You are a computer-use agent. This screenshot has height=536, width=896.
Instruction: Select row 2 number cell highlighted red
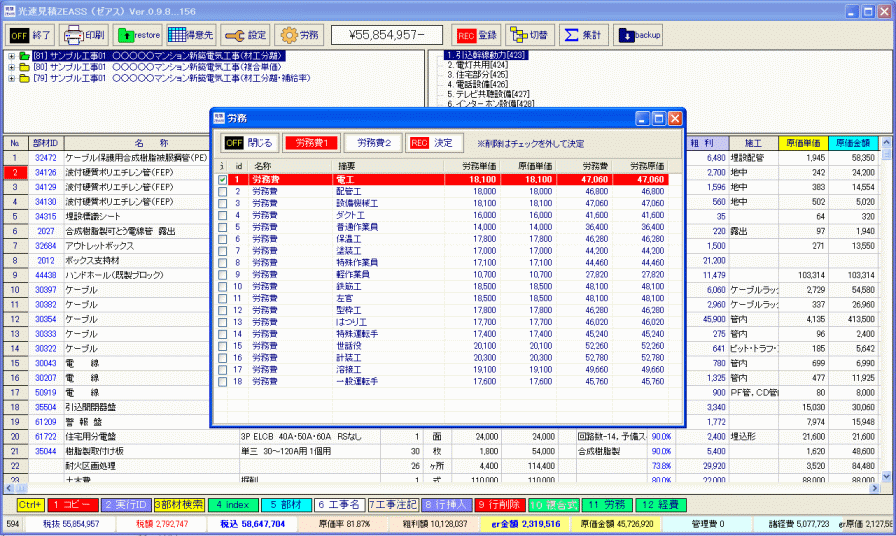point(15,173)
